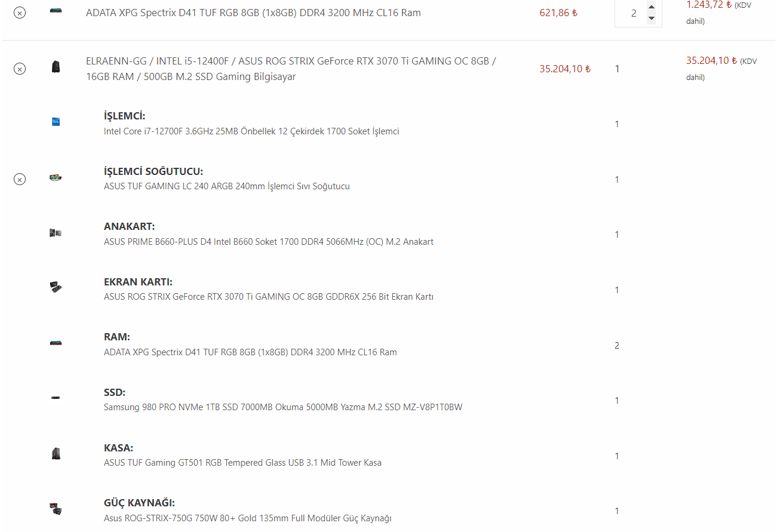Remove the ASUS TUF LC 240 cooler
The height and width of the screenshot is (532, 777).
point(20,179)
